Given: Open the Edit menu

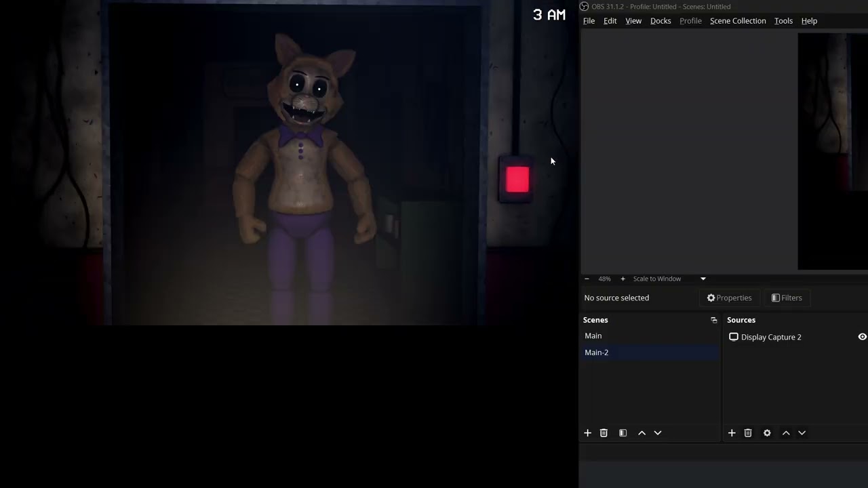Looking at the screenshot, I should (x=610, y=21).
